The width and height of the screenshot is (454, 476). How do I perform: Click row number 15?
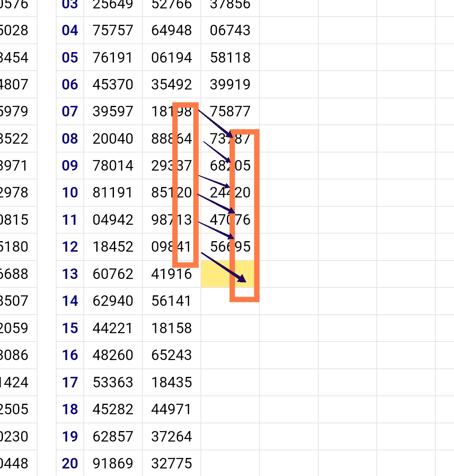[70, 328]
